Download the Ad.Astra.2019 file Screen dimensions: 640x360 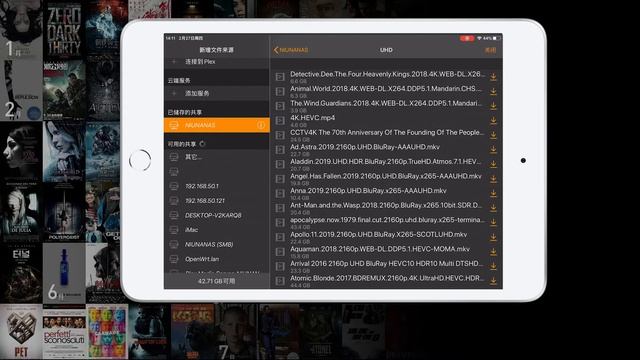click(493, 150)
